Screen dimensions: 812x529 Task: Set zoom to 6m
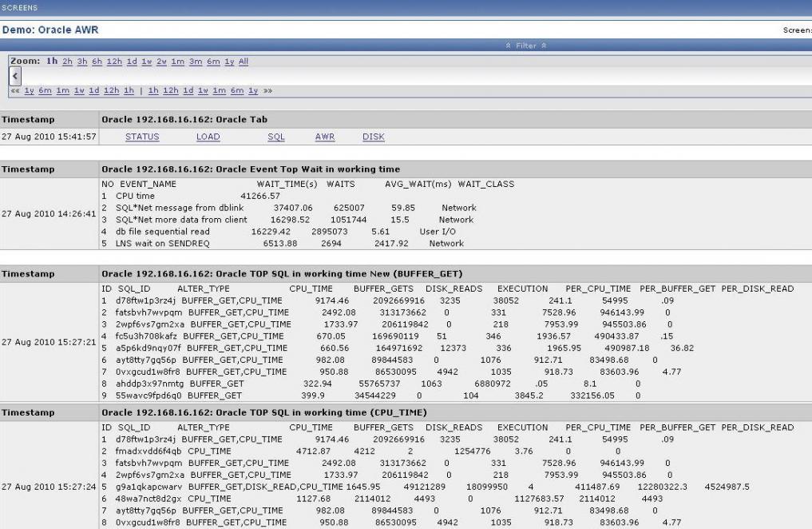pos(213,62)
